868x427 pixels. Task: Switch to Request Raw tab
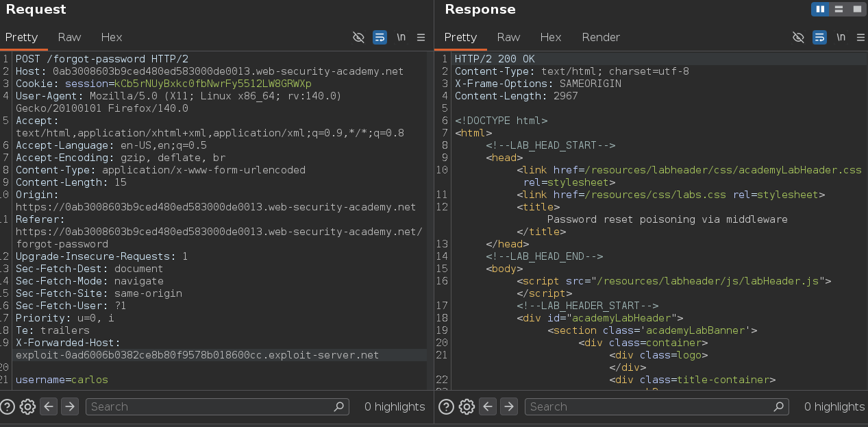point(70,37)
